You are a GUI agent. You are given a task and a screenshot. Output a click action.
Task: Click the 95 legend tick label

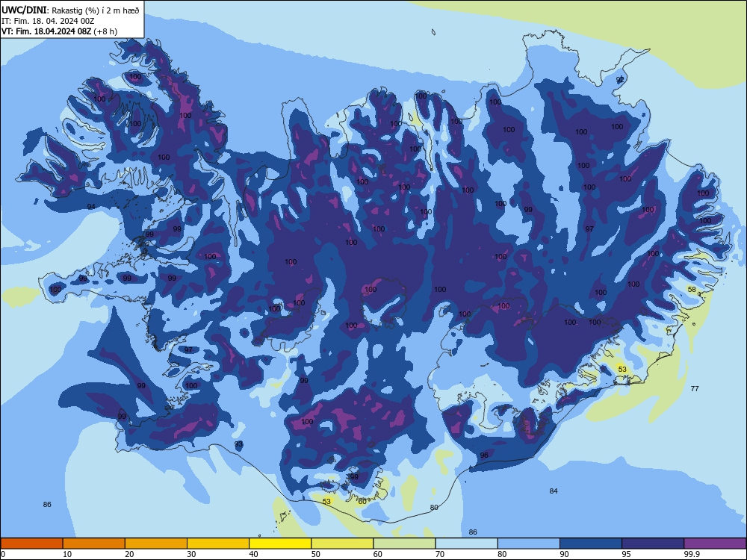click(626, 554)
